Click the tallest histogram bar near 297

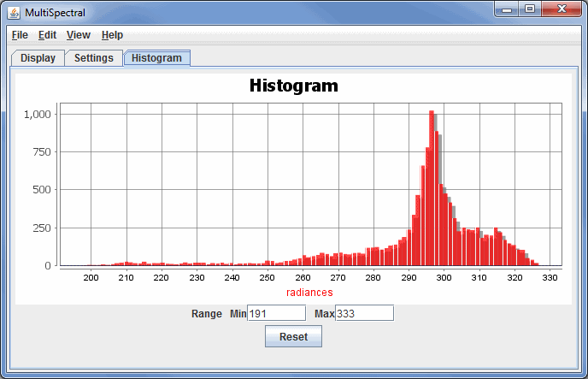[x=432, y=187]
